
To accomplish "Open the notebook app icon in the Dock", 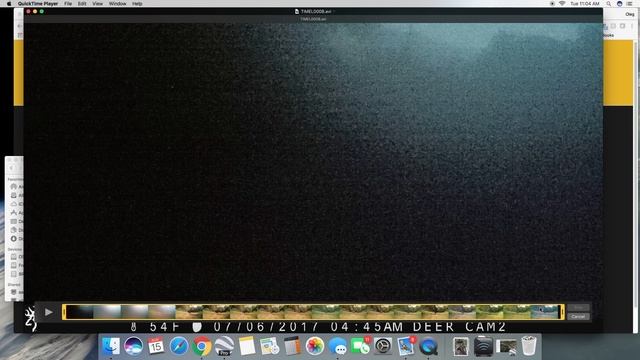I will pyautogui.click(x=292, y=346).
